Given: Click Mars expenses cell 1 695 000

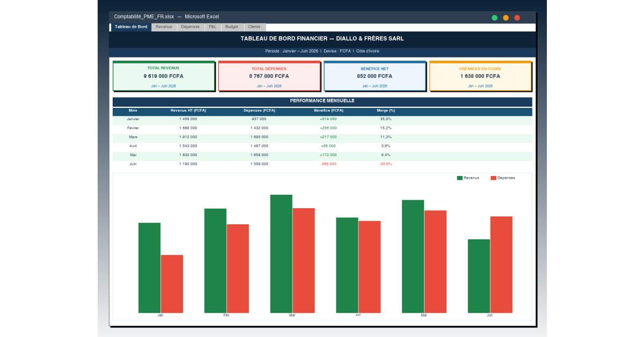Looking at the screenshot, I should pos(259,137).
